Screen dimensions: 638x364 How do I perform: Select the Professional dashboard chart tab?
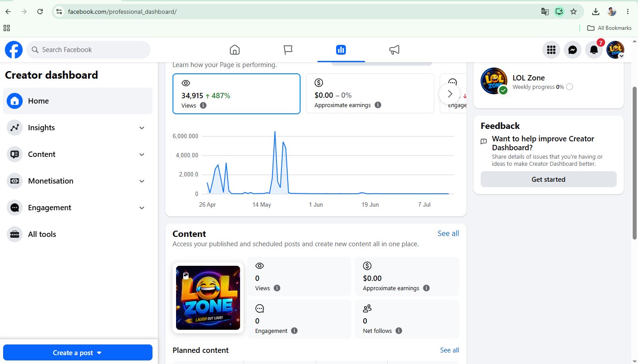(341, 50)
